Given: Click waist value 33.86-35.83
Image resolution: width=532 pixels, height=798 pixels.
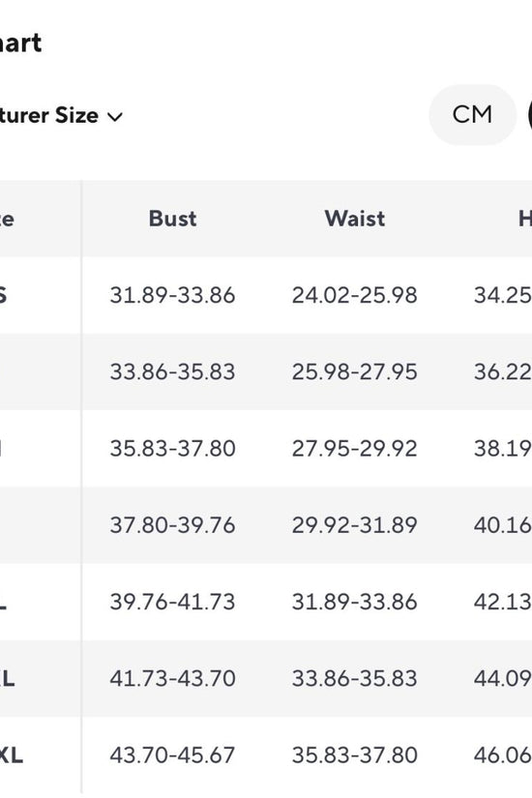Looking at the screenshot, I should 355,678.
